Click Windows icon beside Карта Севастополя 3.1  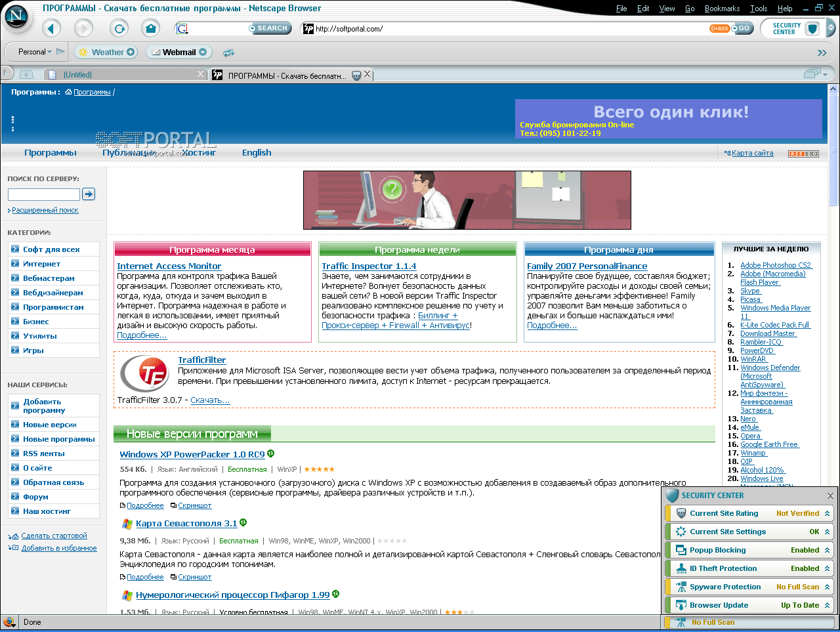(x=127, y=524)
